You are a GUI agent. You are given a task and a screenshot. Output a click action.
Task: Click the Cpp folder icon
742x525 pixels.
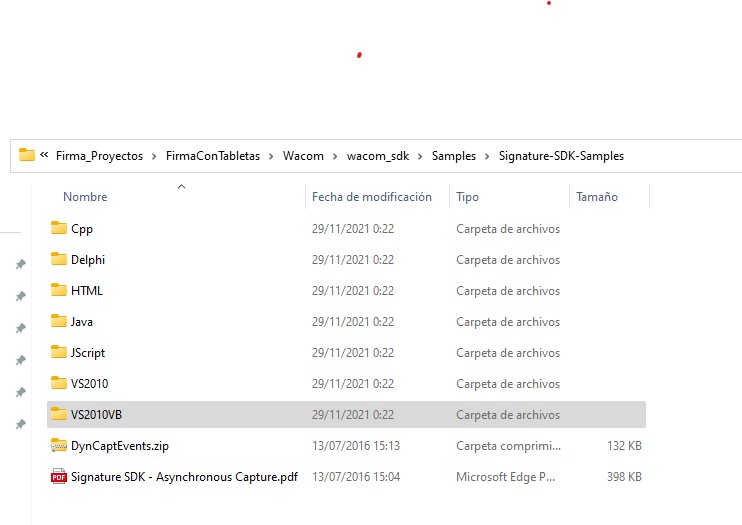(x=59, y=228)
